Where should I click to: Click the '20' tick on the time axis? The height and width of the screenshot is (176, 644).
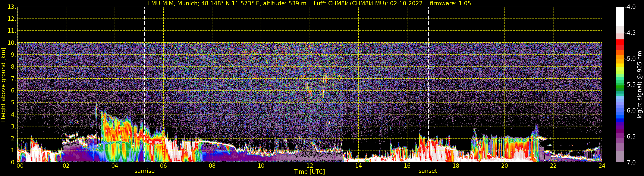(505, 166)
